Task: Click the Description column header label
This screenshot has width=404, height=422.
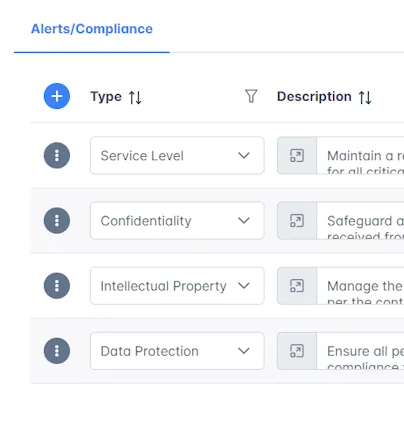Action: pyautogui.click(x=314, y=97)
